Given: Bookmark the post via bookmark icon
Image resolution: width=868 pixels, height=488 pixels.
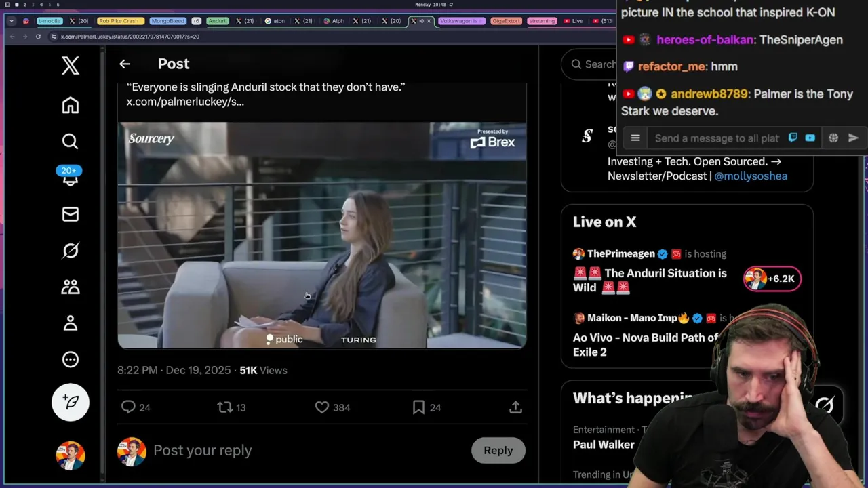Looking at the screenshot, I should (427, 407).
